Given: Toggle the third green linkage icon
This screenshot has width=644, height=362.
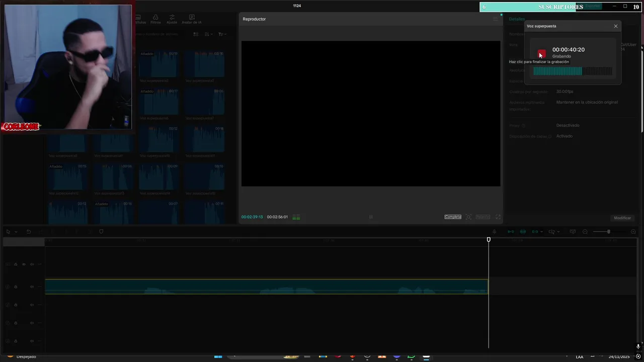Looking at the screenshot, I should (x=535, y=232).
